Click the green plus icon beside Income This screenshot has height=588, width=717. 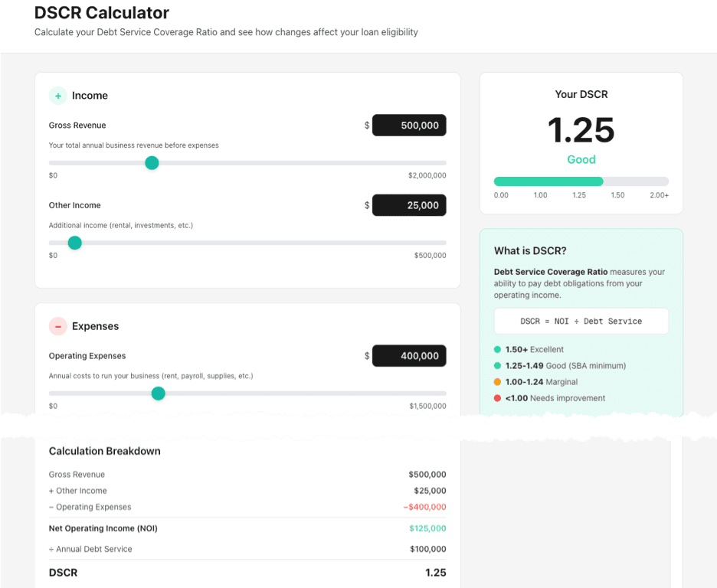57,95
